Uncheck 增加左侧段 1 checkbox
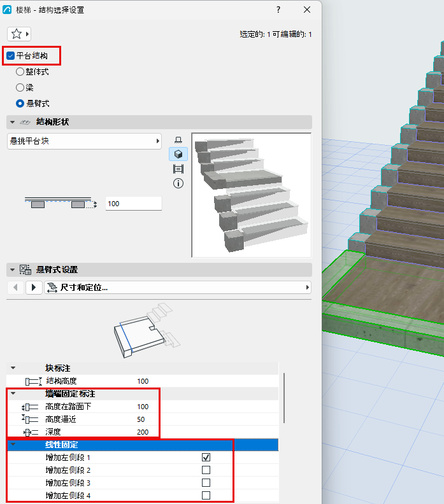 tap(206, 457)
